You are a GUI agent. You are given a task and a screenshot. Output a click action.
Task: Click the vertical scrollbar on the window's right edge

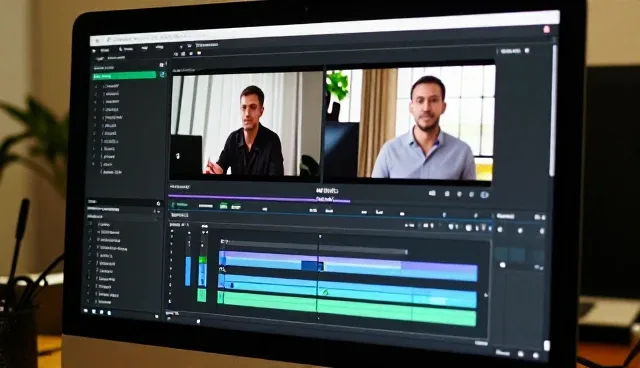click(x=554, y=110)
